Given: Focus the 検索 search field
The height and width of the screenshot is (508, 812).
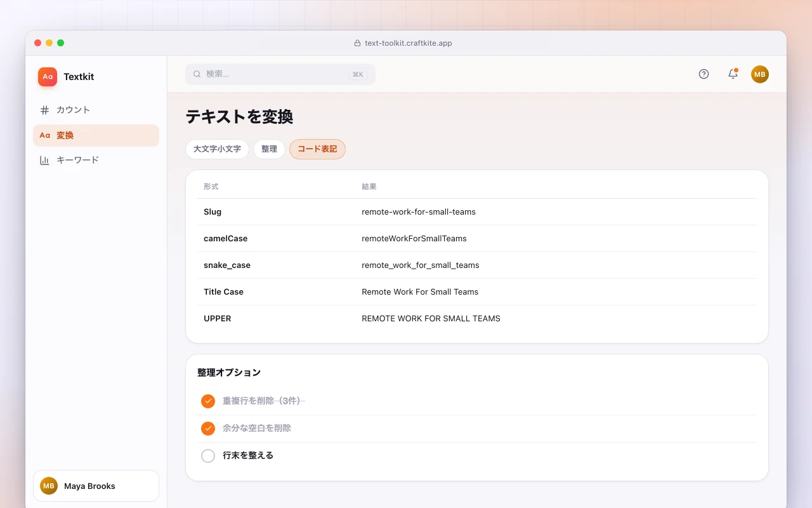Looking at the screenshot, I should tap(280, 74).
